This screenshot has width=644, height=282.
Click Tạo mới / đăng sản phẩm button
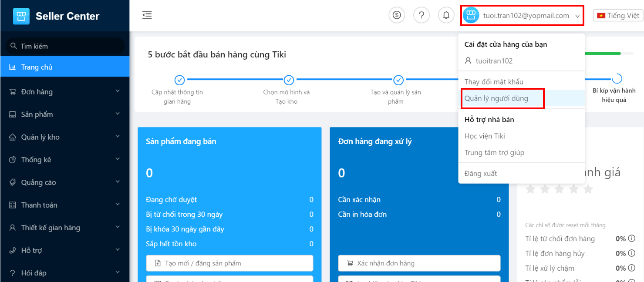point(229,263)
